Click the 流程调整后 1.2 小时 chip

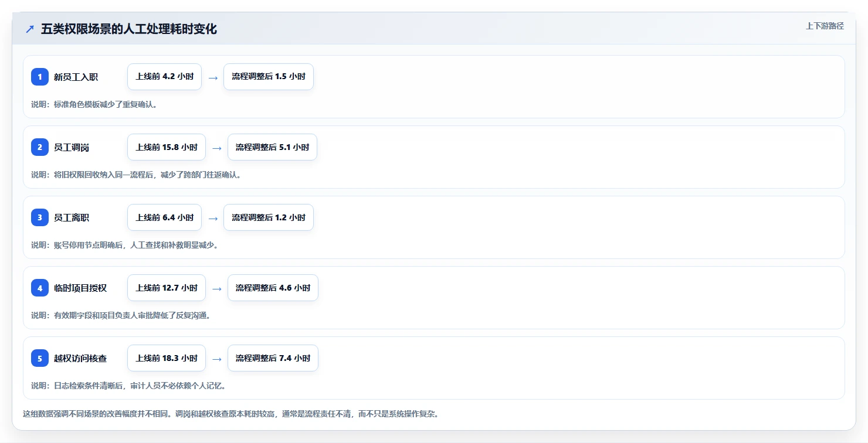269,217
